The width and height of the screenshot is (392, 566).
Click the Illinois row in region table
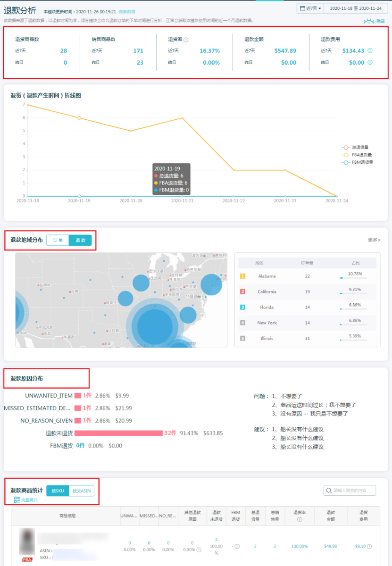tap(308, 338)
